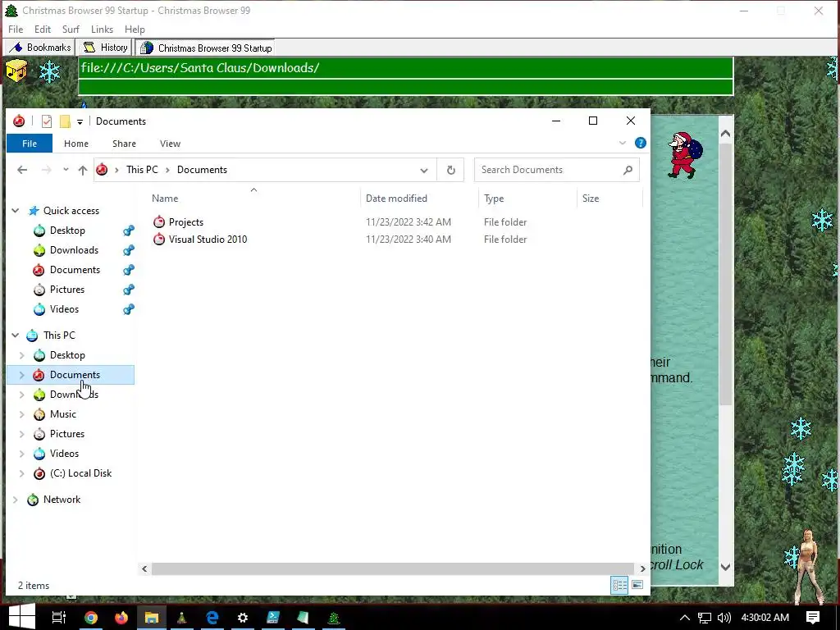Sort by the Date modified column

click(396, 199)
